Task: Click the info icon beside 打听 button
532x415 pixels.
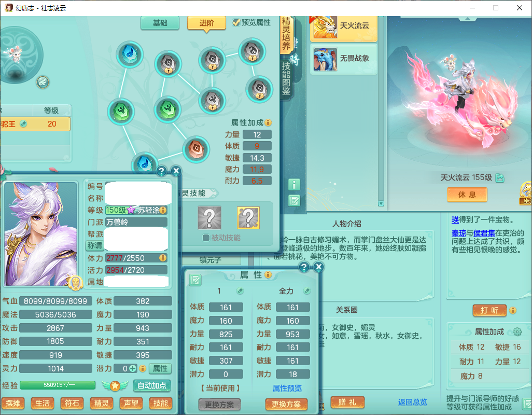Action: pos(512,310)
